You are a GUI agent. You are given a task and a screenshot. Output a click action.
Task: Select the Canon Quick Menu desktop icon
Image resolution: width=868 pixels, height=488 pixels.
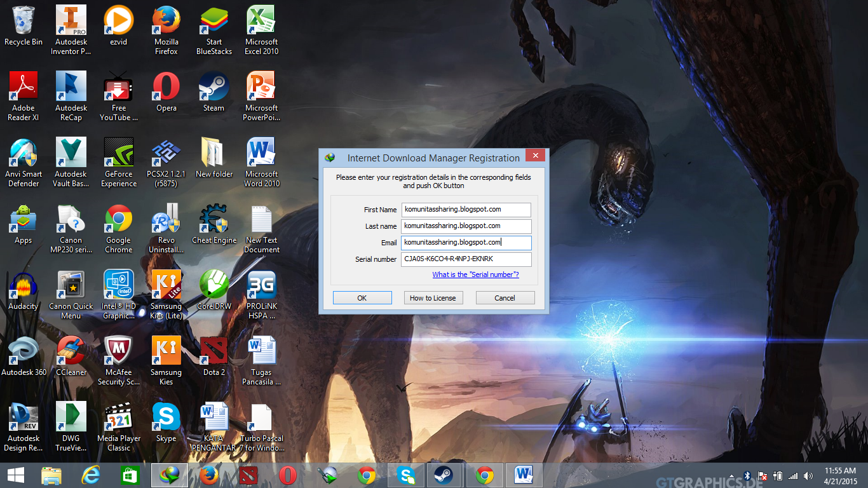(71, 295)
